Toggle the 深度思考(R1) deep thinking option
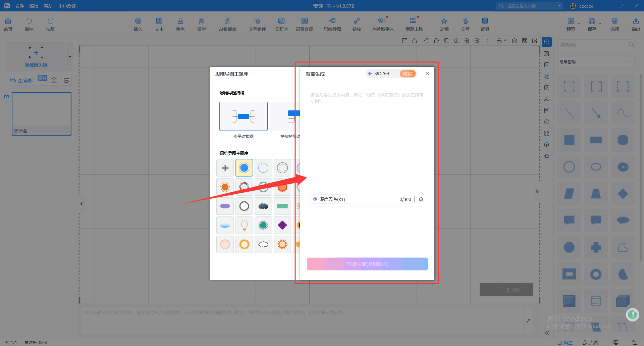The height and width of the screenshot is (346, 644). tap(329, 199)
